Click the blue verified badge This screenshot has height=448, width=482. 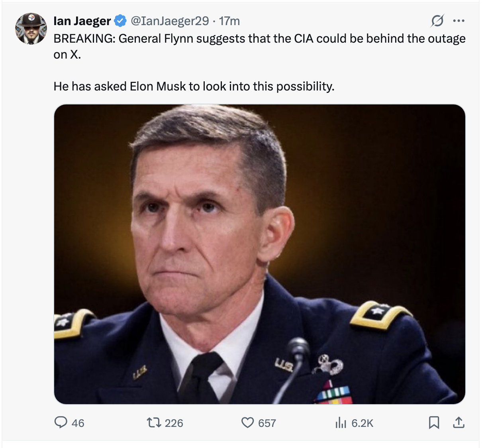[120, 21]
